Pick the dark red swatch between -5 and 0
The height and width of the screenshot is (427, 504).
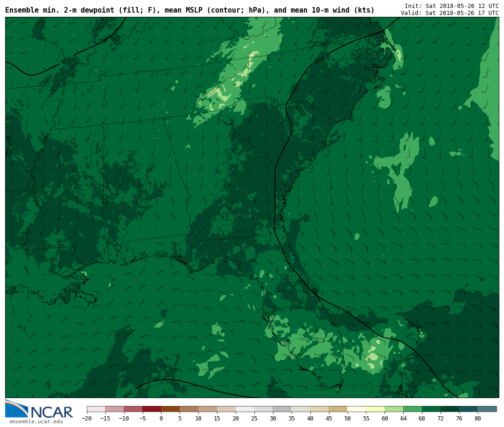[152, 409]
